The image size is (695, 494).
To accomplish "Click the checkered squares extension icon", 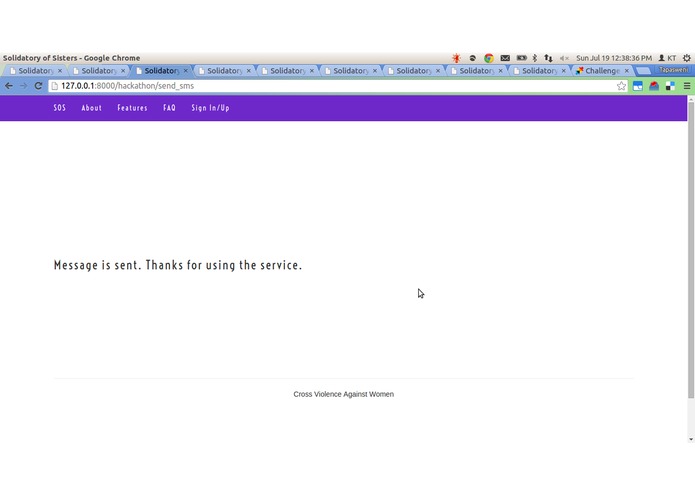I will point(670,86).
